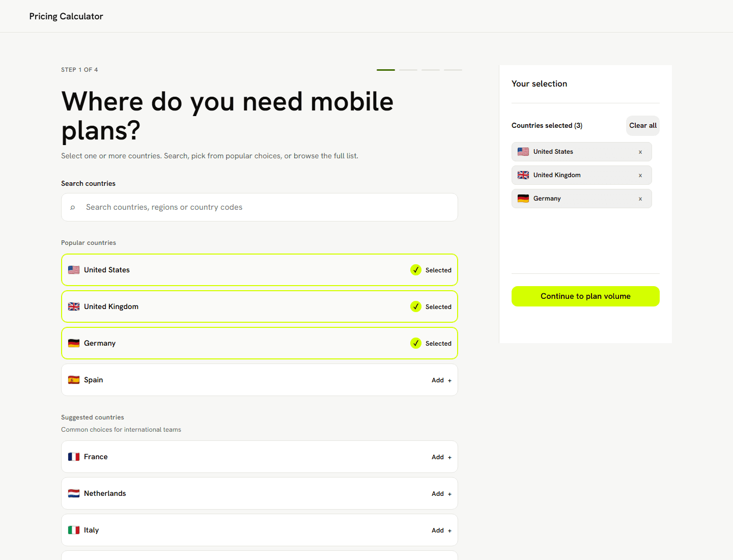
Task: Click the 'Countries selected (3)' label
Action: click(x=547, y=126)
